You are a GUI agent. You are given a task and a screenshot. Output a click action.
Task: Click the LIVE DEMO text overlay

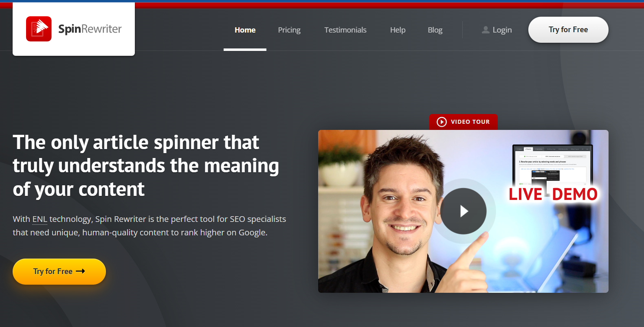pyautogui.click(x=553, y=194)
